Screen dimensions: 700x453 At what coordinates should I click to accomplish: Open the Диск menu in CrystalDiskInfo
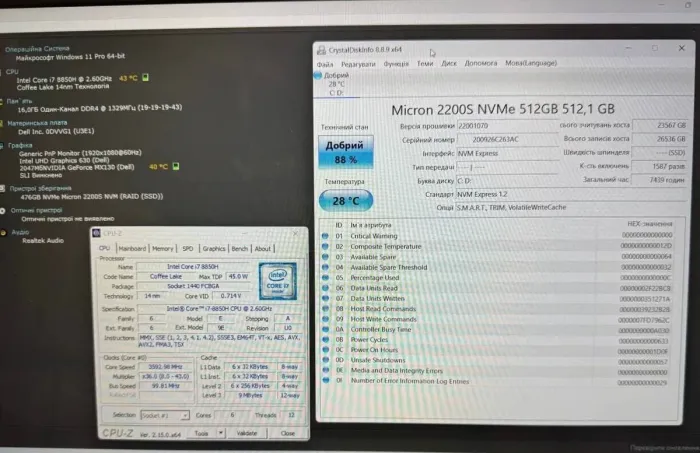(x=449, y=63)
